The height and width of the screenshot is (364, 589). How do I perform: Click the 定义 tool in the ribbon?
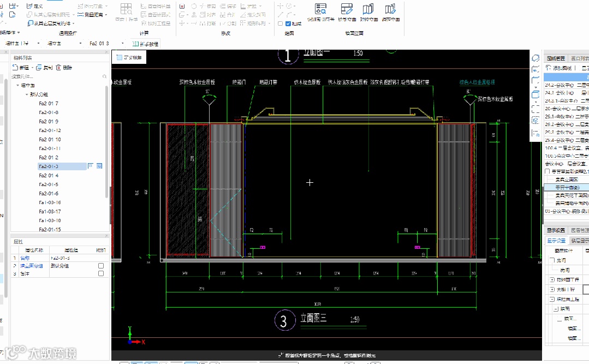click(35, 6)
